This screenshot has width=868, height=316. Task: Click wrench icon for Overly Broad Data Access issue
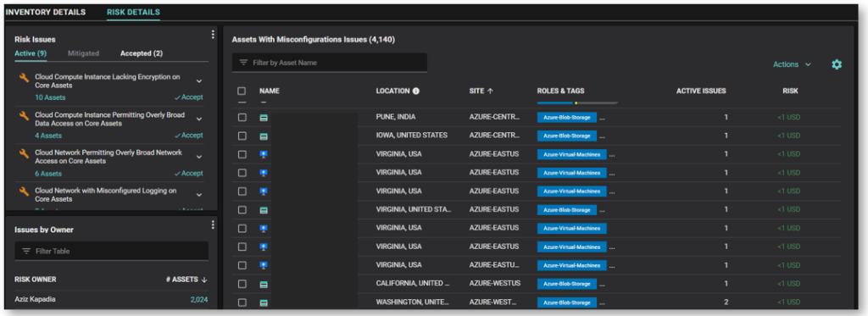(x=23, y=116)
